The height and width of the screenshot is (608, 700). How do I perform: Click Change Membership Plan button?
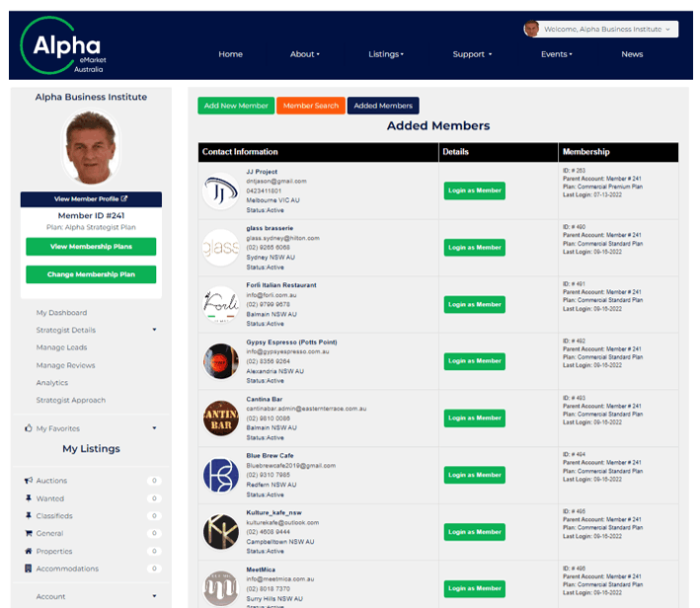coord(91,274)
